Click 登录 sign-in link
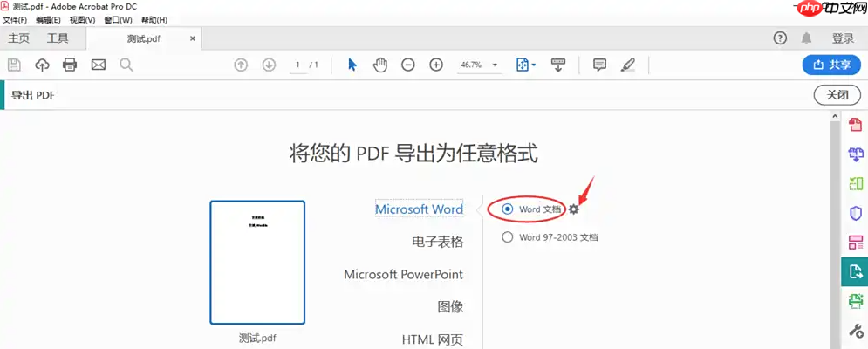 843,38
